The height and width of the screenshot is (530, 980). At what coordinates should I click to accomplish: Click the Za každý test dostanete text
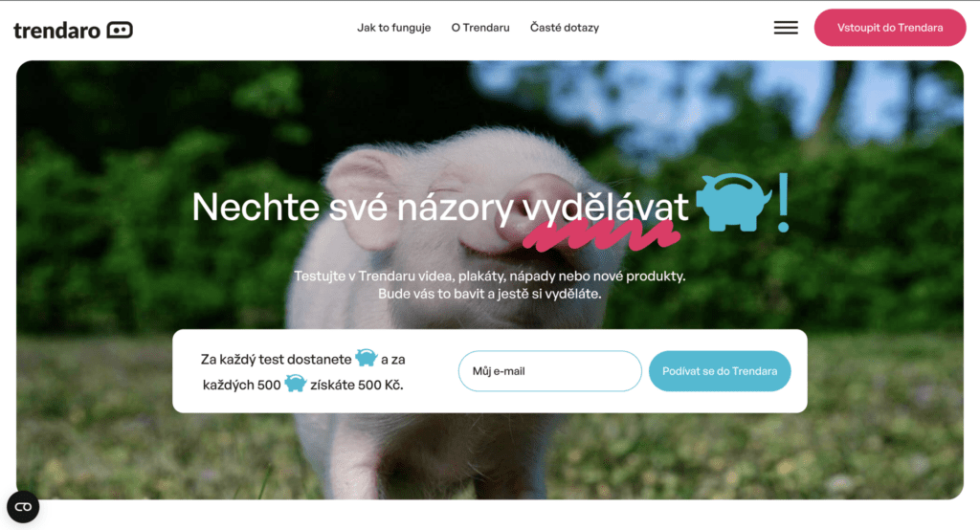(276, 360)
